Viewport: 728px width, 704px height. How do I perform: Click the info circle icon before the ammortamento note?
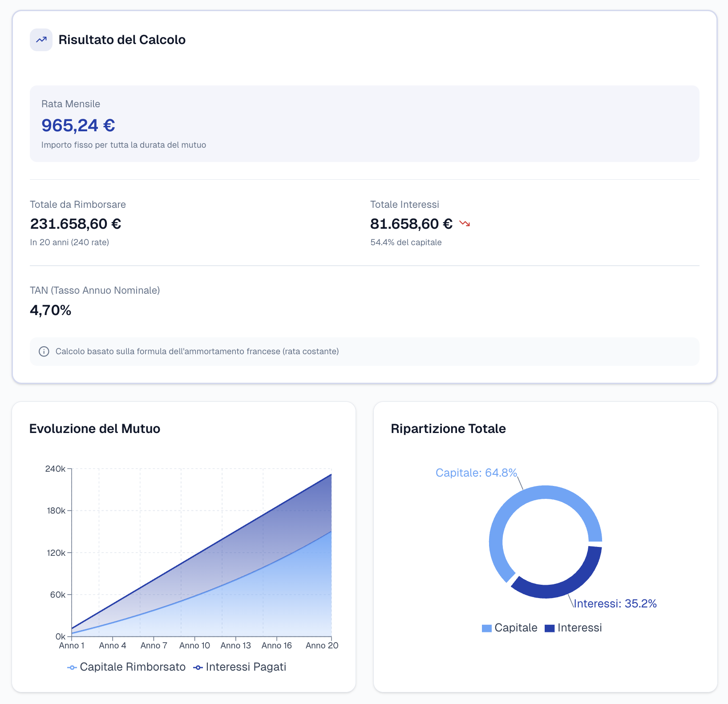click(x=44, y=352)
